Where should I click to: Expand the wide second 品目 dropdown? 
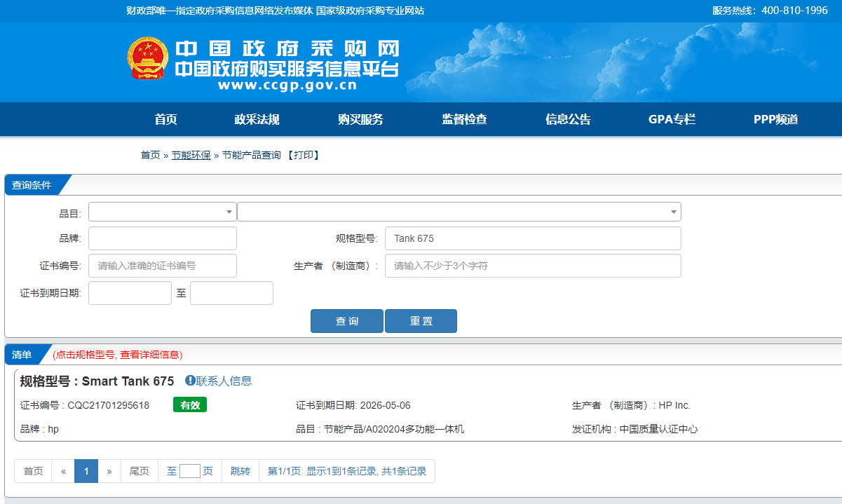click(459, 212)
